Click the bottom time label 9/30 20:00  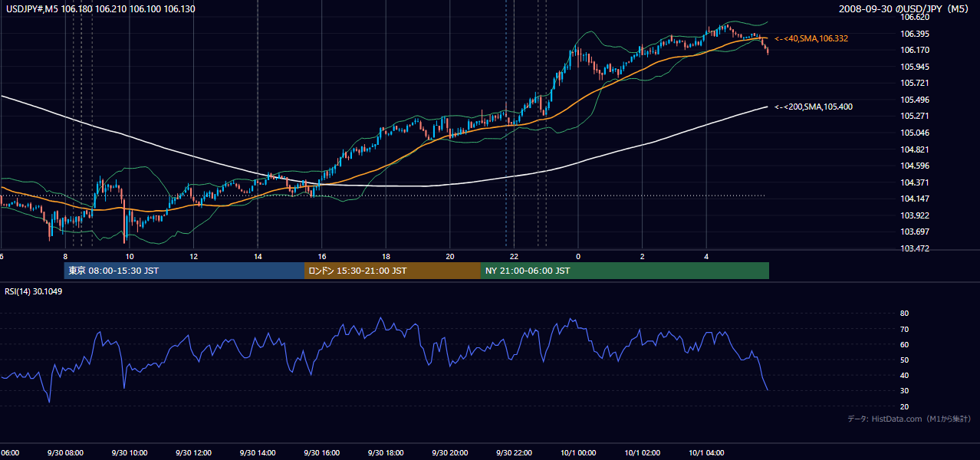point(450,453)
